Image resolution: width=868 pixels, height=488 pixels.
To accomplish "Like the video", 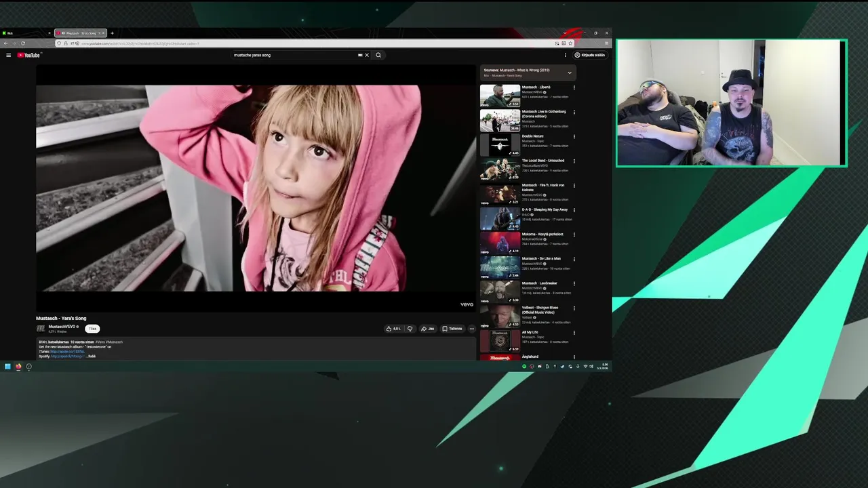I will click(x=393, y=329).
